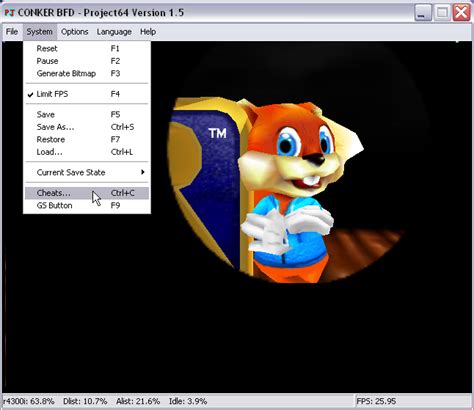Click Generate Bitmap menu entry
Image resolution: width=474 pixels, height=410 pixels.
coord(87,73)
